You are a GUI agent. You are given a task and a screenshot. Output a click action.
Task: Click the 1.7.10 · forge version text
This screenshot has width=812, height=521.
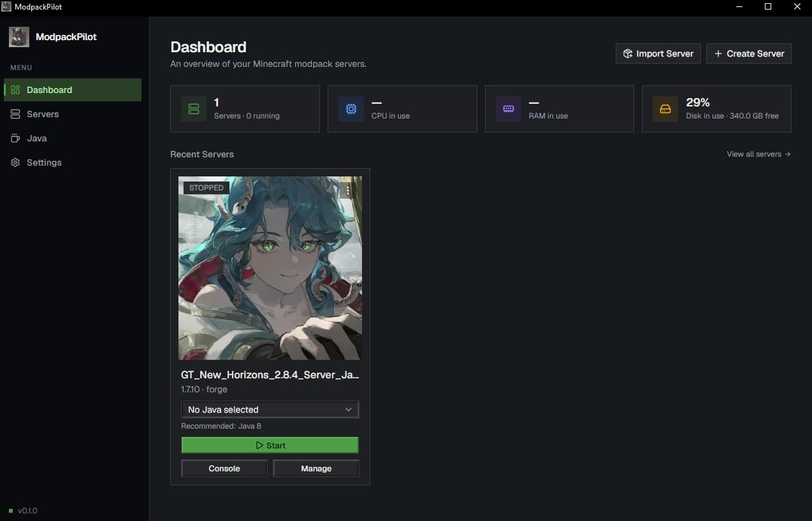pos(204,389)
